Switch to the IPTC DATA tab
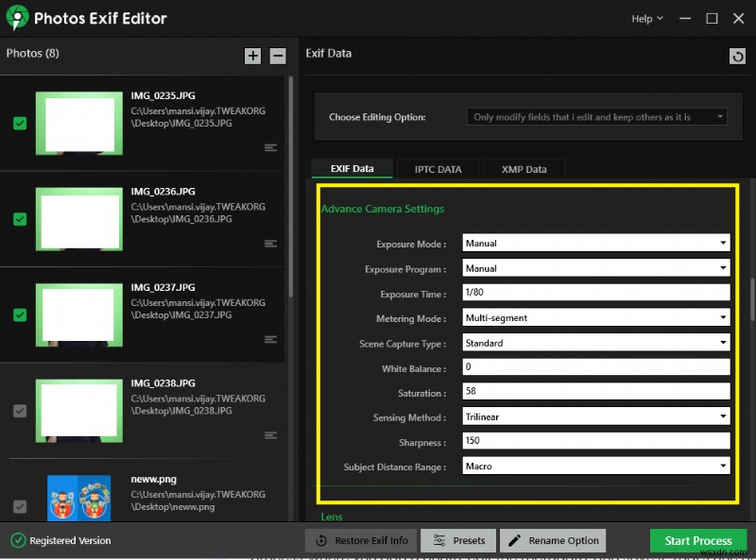Image resolution: width=756 pixels, height=560 pixels. click(x=438, y=168)
